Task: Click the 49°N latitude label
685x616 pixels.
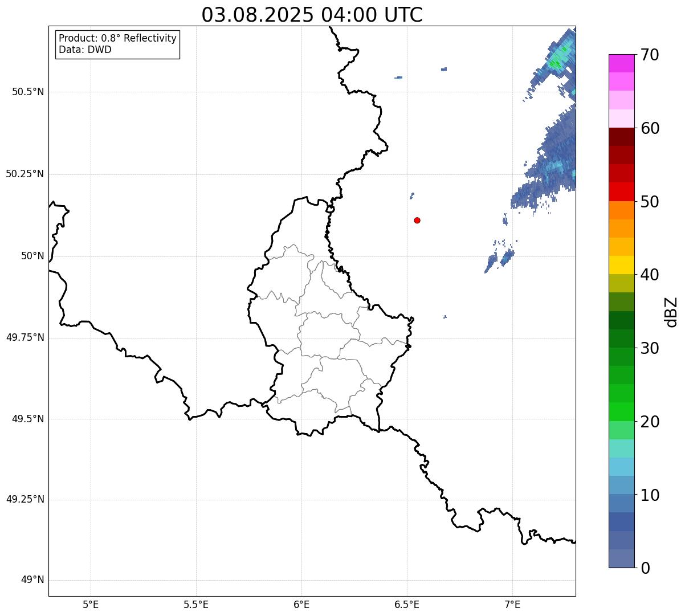Action: (32, 580)
